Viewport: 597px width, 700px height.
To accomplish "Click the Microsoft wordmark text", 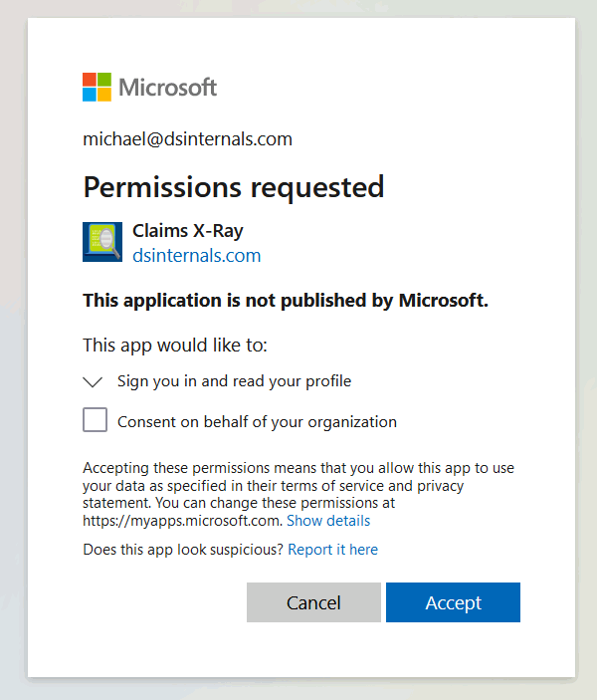I will [x=168, y=87].
